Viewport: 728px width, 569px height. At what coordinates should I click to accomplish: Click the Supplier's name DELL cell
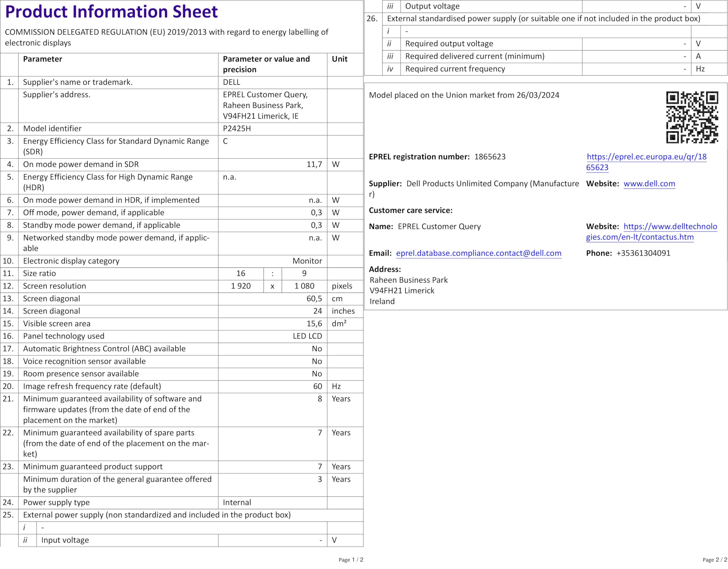(232, 82)
